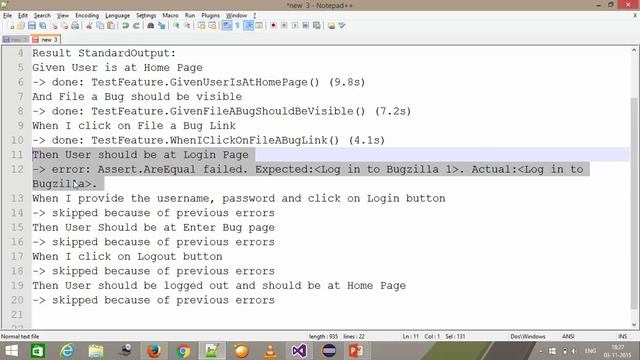This screenshot has width=640, height=360.
Task: Open PowerPoint from the taskbar
Action: pos(356,351)
